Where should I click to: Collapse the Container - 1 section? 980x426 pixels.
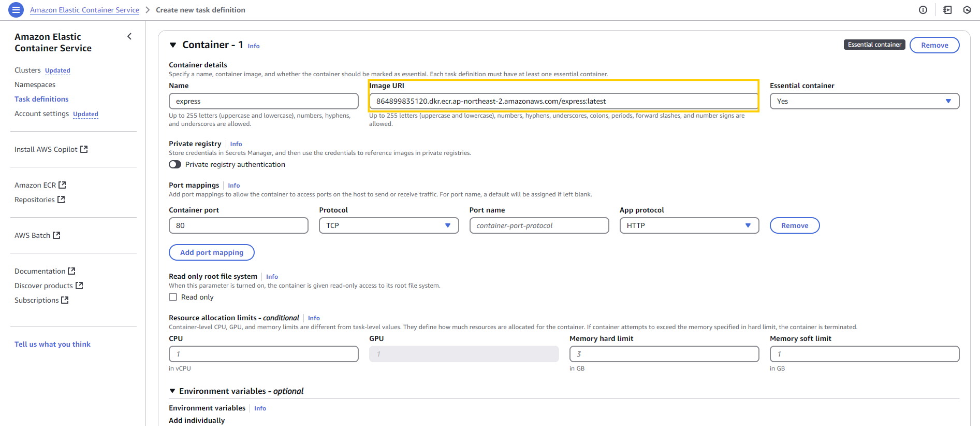click(173, 45)
